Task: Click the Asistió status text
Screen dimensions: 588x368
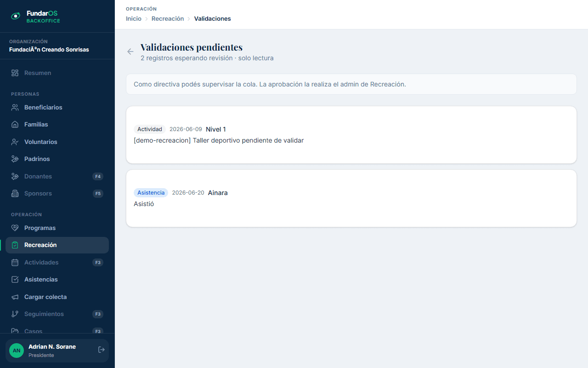Action: coord(144,204)
